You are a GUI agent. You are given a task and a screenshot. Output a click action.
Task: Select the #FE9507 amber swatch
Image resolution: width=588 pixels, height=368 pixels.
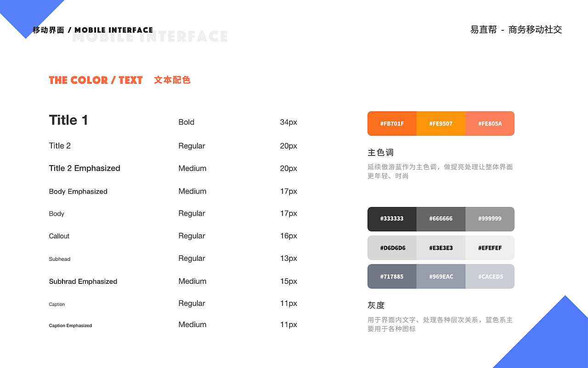441,123
